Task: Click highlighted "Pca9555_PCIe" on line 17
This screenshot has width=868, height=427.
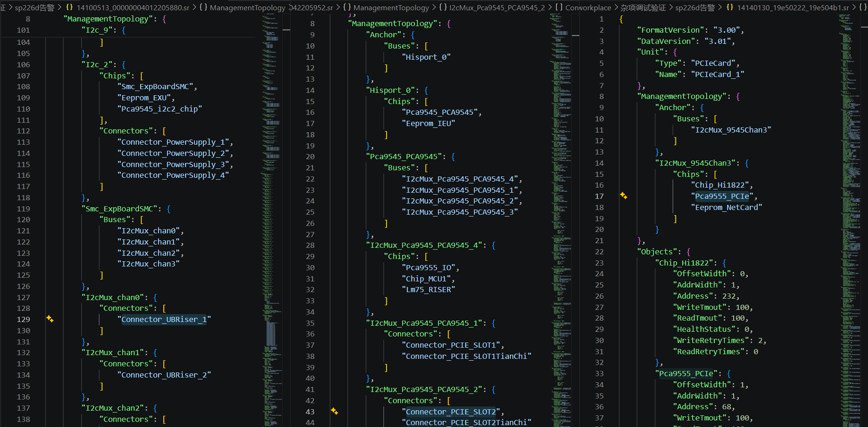Action: [722, 196]
